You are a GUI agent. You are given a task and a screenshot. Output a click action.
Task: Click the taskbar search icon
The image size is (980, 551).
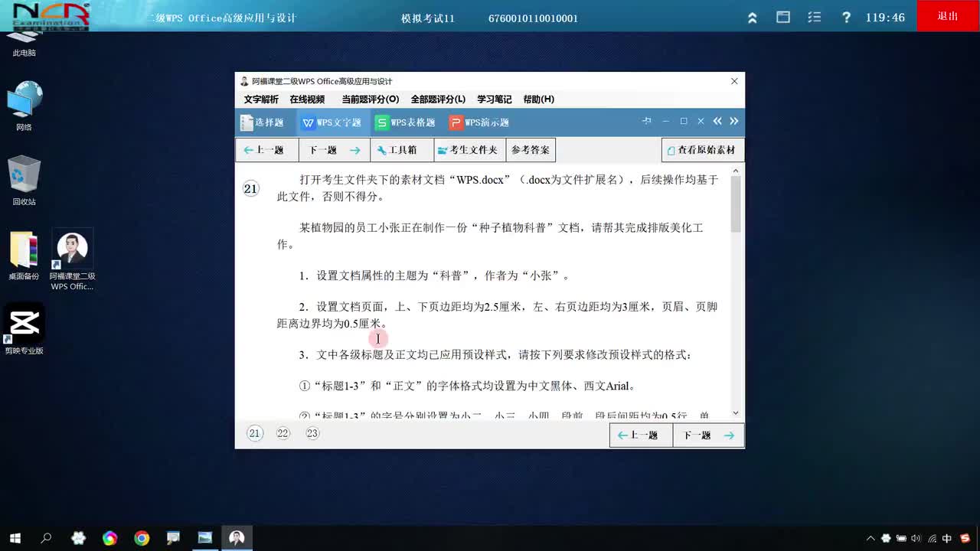pos(46,538)
